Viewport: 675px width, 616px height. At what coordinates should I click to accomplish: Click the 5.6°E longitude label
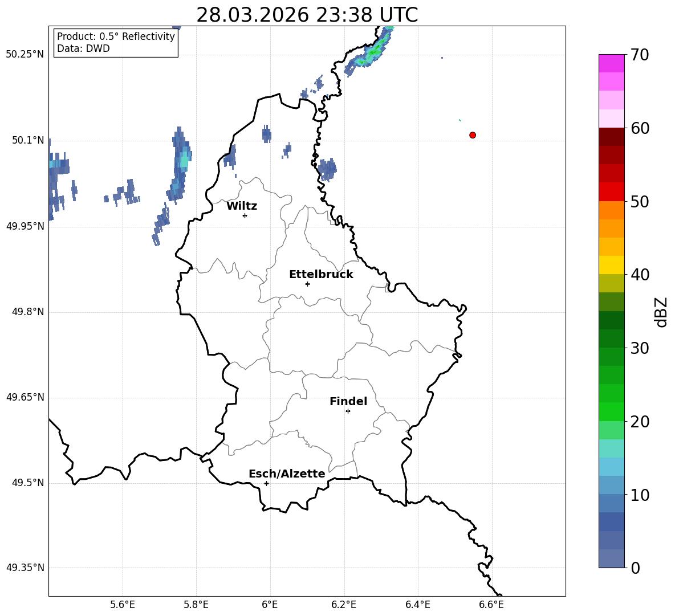123,605
